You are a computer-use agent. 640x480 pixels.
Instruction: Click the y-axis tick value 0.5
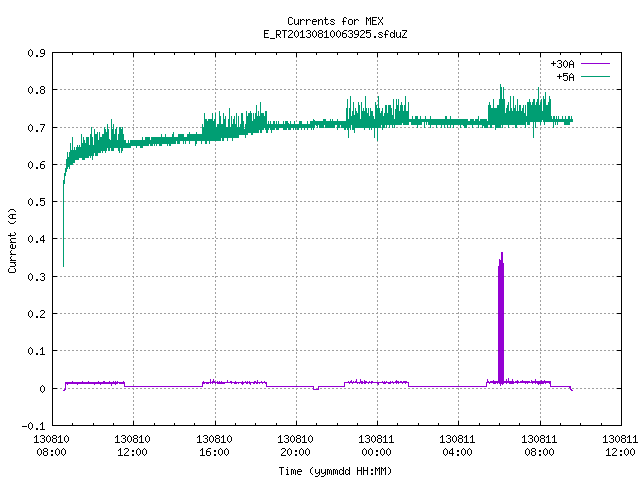tap(36, 202)
